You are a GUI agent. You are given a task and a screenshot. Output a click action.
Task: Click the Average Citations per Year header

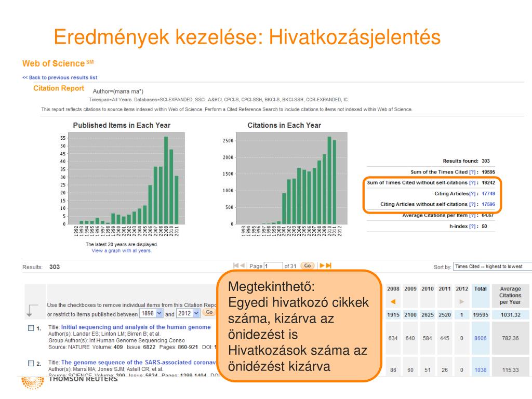pyautogui.click(x=510, y=296)
